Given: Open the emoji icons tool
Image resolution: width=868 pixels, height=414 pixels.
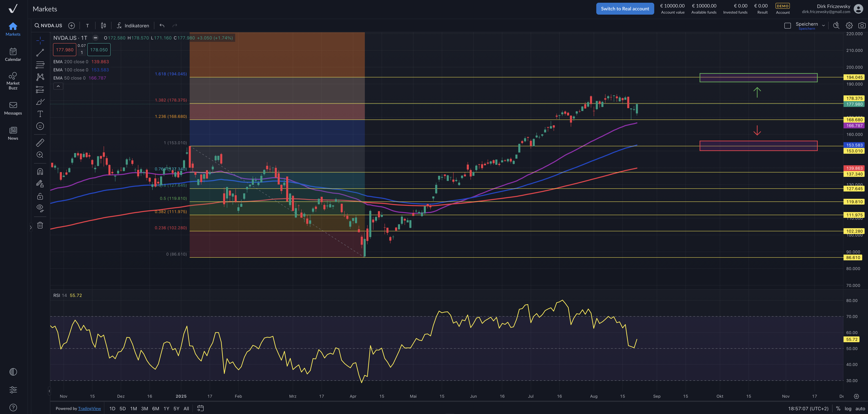Looking at the screenshot, I should coord(40,126).
